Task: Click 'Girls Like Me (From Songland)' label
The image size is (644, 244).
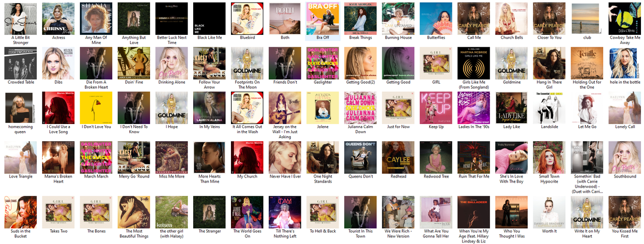Action: 473,85
